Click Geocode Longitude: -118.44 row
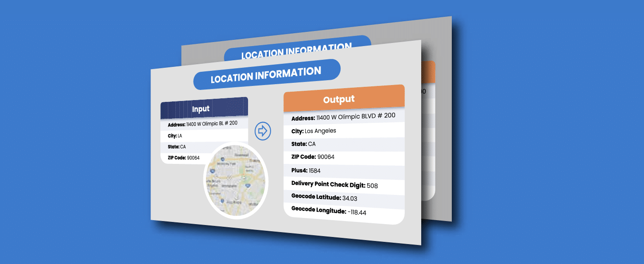Viewport: 644px width, 264px height. point(344,213)
